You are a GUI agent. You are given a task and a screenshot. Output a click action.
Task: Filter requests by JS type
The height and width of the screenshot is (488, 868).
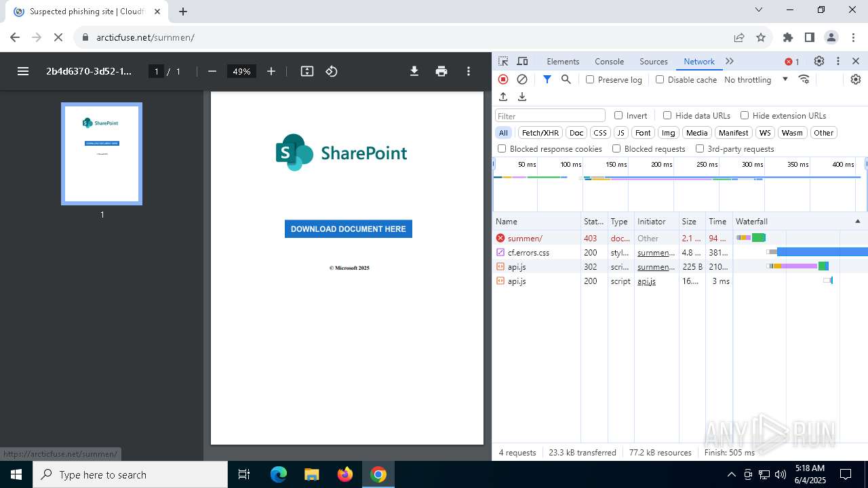(x=620, y=133)
